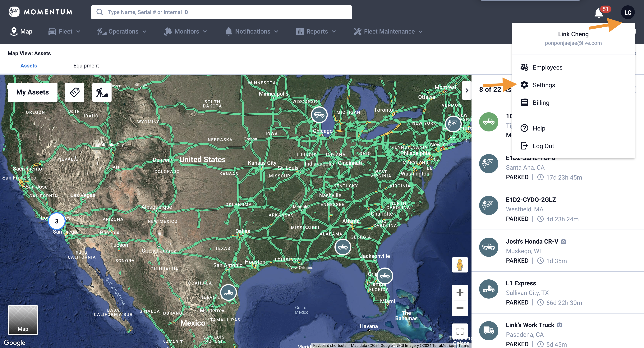644x348 pixels.
Task: Click Link's Work Truck vehicle icon
Action: pyautogui.click(x=489, y=331)
